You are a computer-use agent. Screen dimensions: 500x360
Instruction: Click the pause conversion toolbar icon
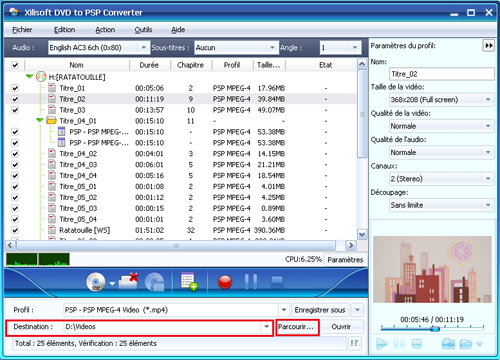pyautogui.click(x=251, y=282)
